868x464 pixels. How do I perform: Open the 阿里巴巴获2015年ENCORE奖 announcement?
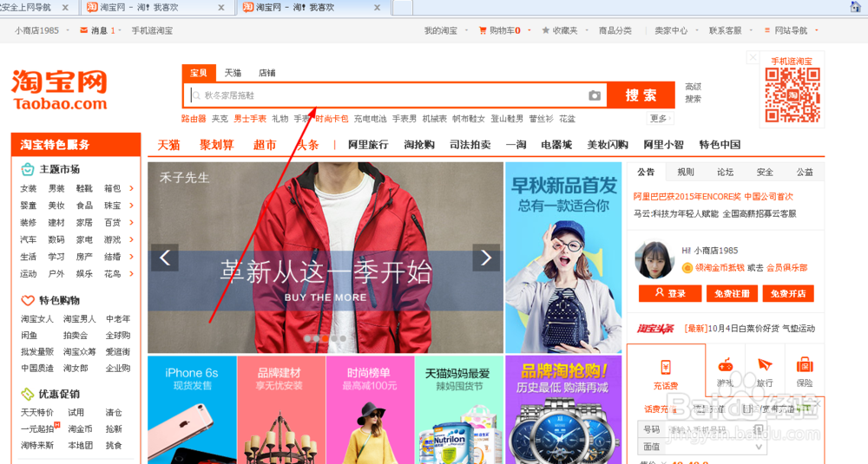(713, 197)
